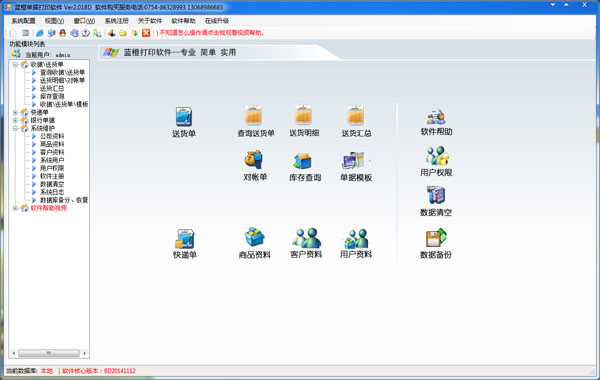Open the 用户权限 permissions icon
600x380 pixels.
click(x=436, y=161)
